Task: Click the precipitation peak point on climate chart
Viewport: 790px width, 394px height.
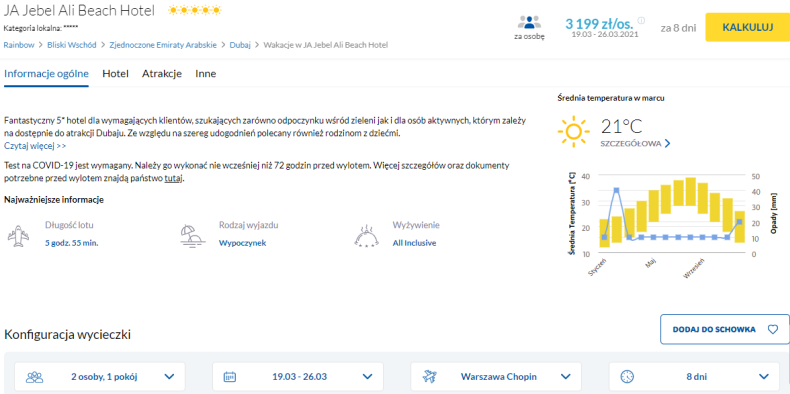Action: pos(616,190)
